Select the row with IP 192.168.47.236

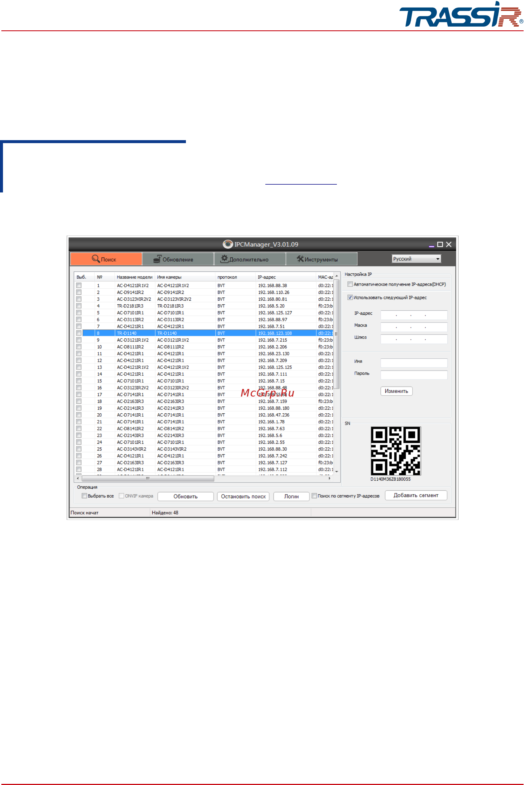pyautogui.click(x=204, y=415)
